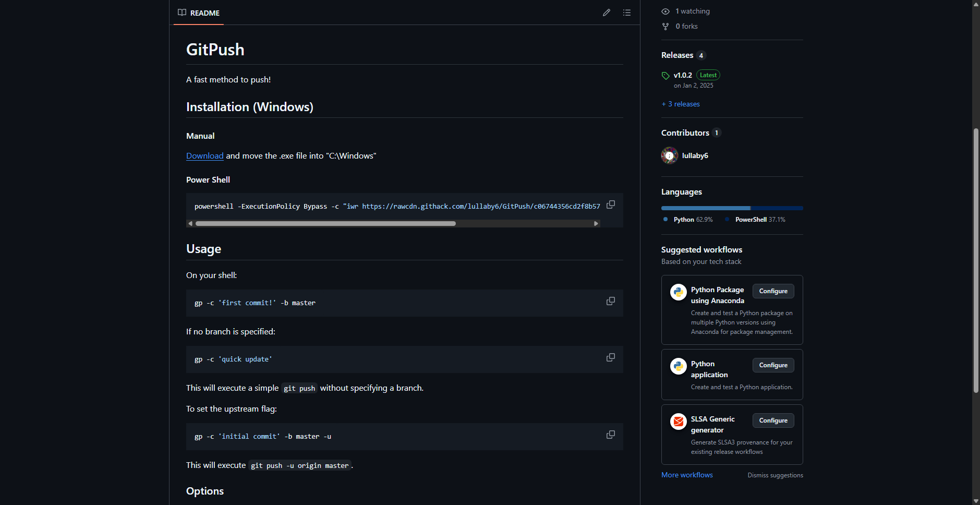Select Python 62.9% language
The width and height of the screenshot is (980, 505).
pos(693,220)
